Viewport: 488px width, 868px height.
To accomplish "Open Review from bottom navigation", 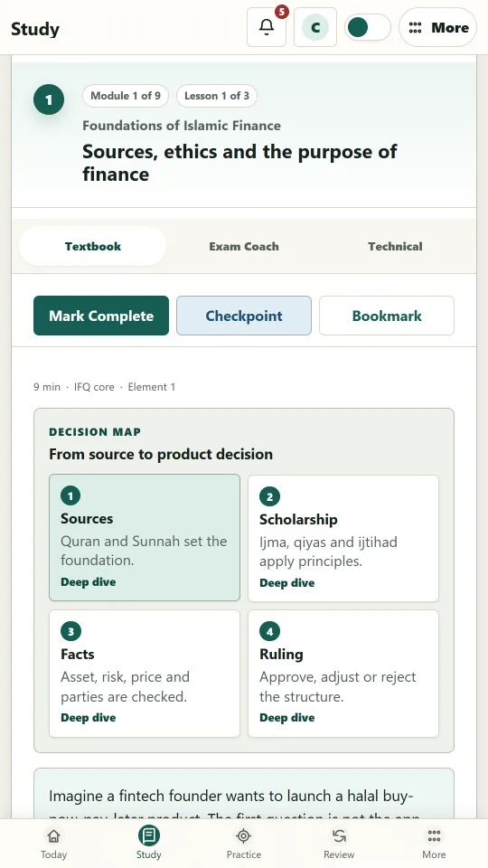I will [339, 843].
